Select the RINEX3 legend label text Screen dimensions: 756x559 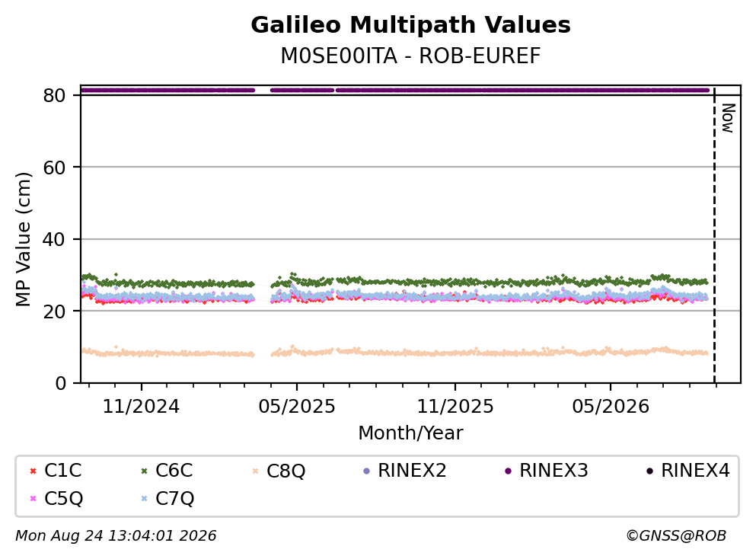[553, 470]
